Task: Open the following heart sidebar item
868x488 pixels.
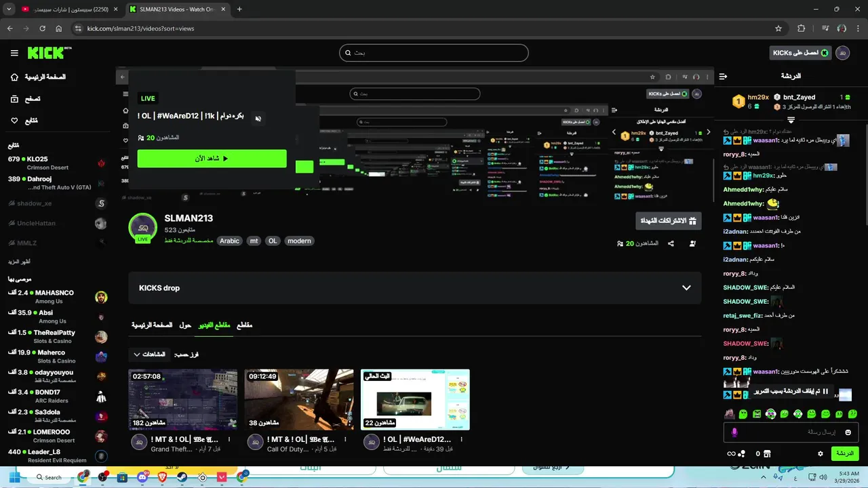Action: [24, 121]
